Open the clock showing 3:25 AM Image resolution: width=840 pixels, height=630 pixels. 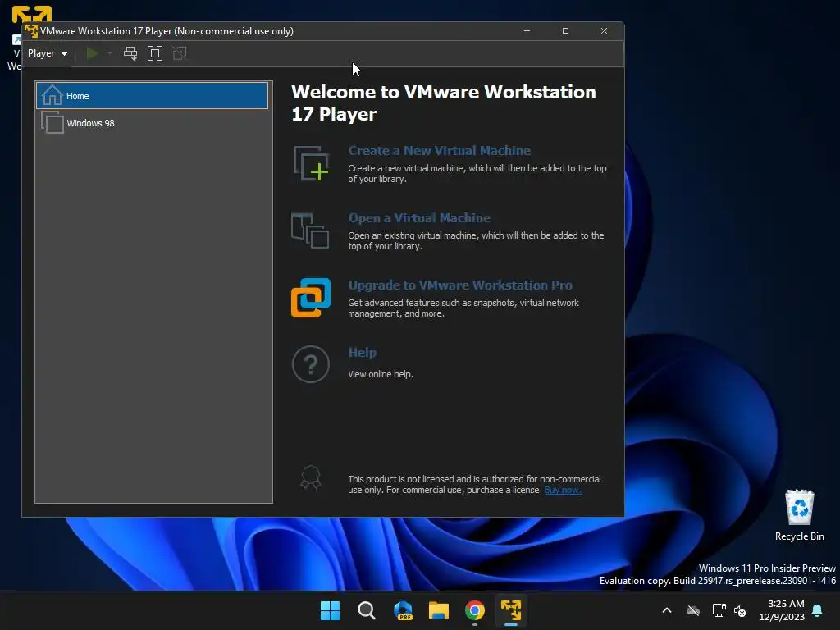782,610
